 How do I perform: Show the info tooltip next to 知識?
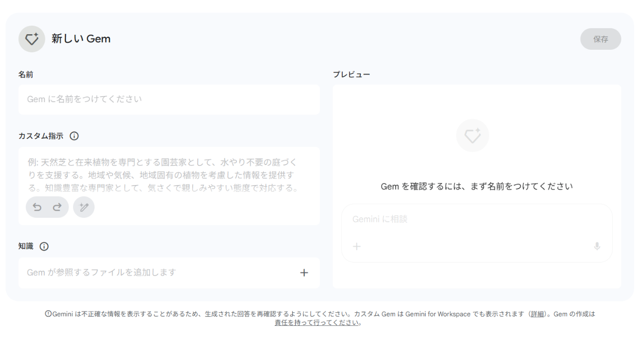click(44, 246)
